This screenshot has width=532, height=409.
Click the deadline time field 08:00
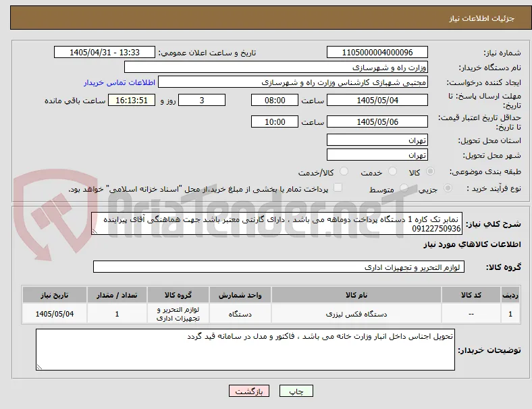pyautogui.click(x=275, y=100)
